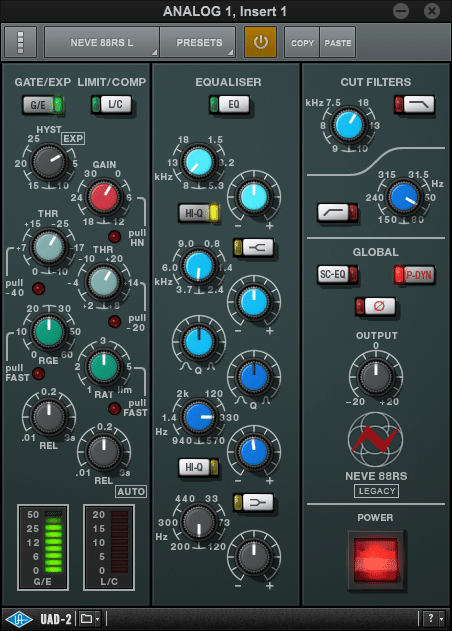Click the high-mid gain knob

[254, 301]
